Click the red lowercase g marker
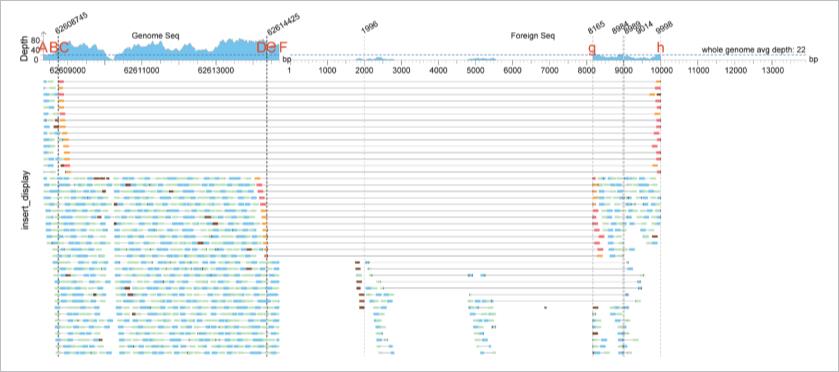This screenshot has height=372, width=839. [592, 49]
